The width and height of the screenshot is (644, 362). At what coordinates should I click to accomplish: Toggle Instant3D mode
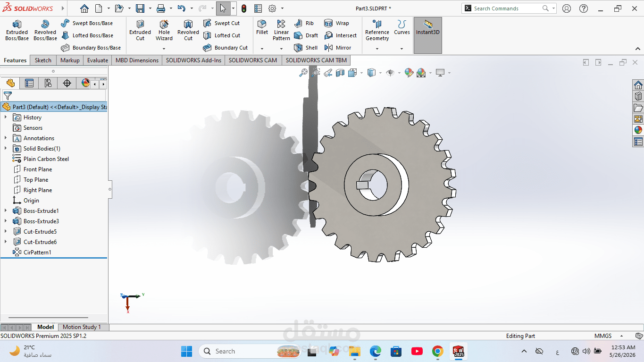pos(428,35)
